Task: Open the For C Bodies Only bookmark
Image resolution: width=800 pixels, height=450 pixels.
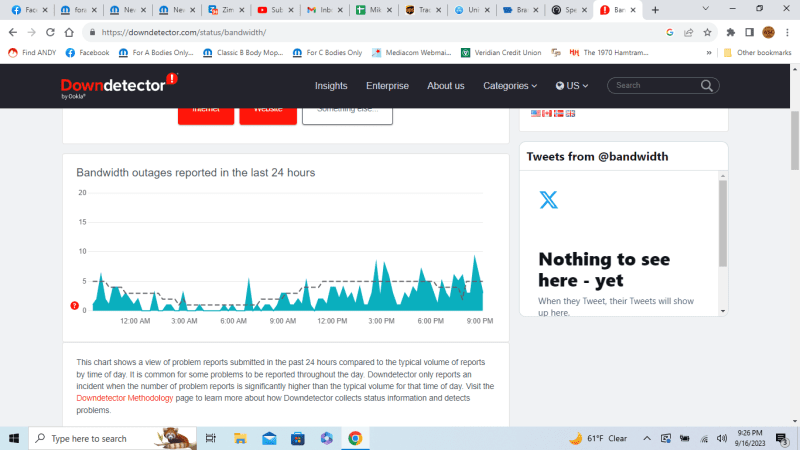Action: (328, 53)
